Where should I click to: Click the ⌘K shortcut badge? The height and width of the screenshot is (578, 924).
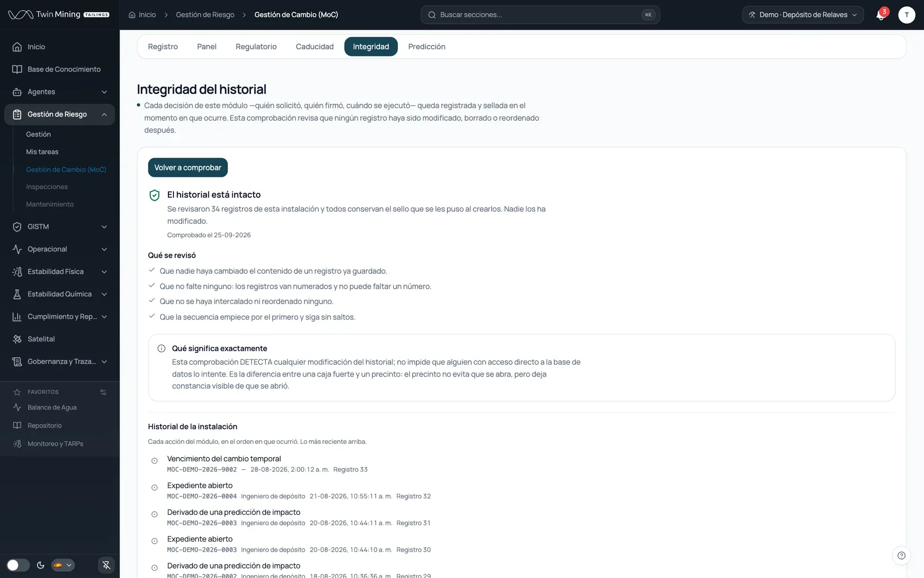tap(648, 15)
